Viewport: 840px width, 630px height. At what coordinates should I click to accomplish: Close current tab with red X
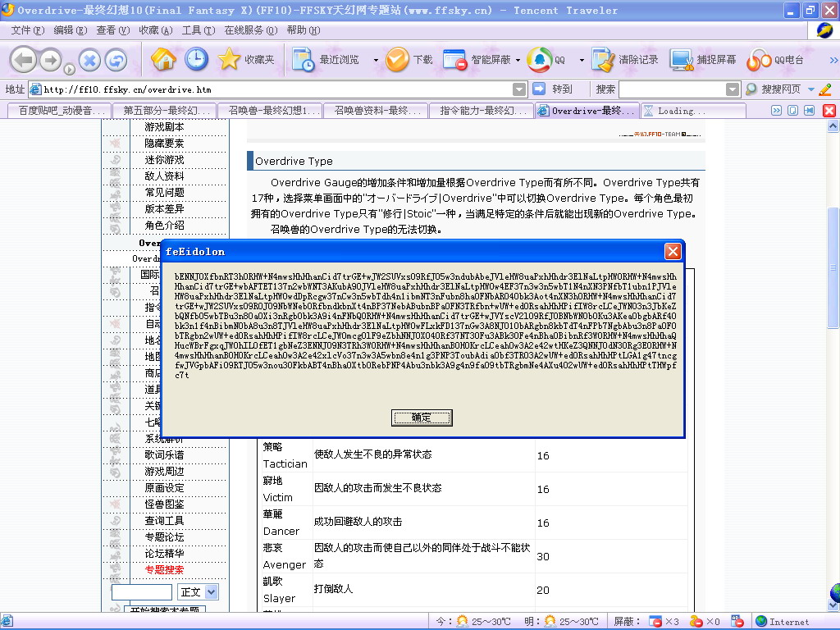click(x=829, y=111)
